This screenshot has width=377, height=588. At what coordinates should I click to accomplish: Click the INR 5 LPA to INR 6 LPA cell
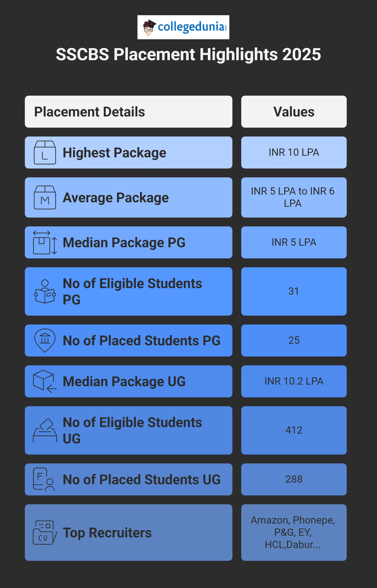[294, 198]
